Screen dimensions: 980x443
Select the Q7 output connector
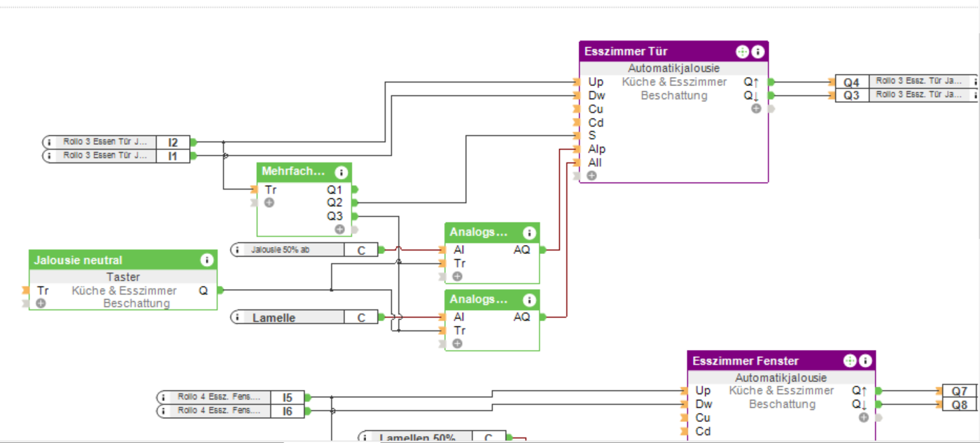tap(960, 391)
